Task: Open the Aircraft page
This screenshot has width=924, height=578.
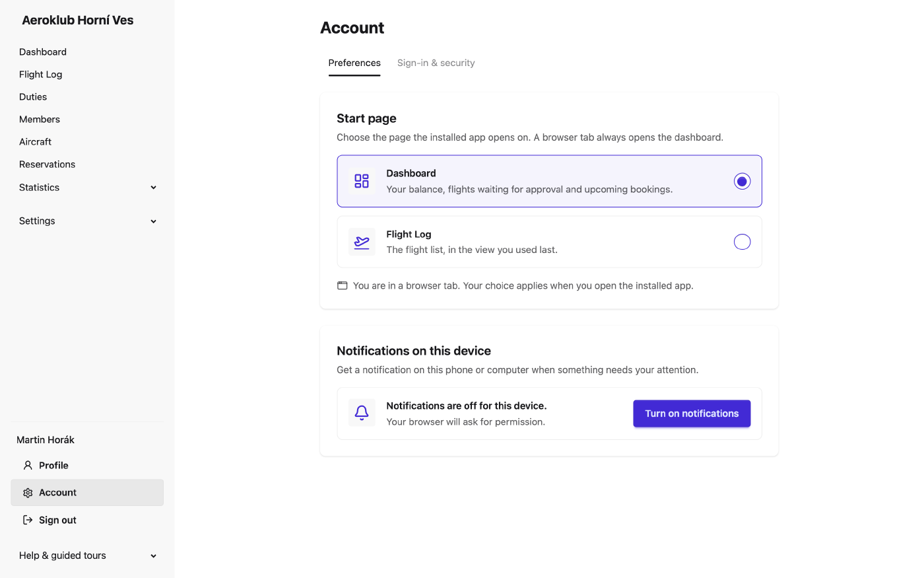Action: point(36,142)
